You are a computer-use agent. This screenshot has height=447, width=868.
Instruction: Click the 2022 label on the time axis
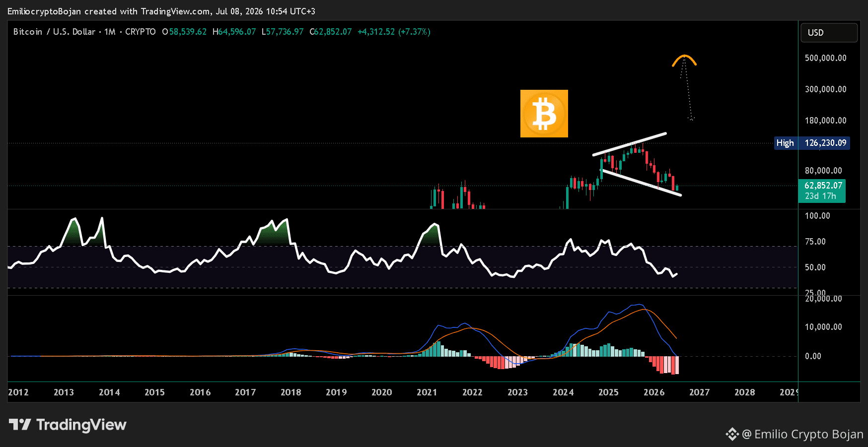click(472, 392)
